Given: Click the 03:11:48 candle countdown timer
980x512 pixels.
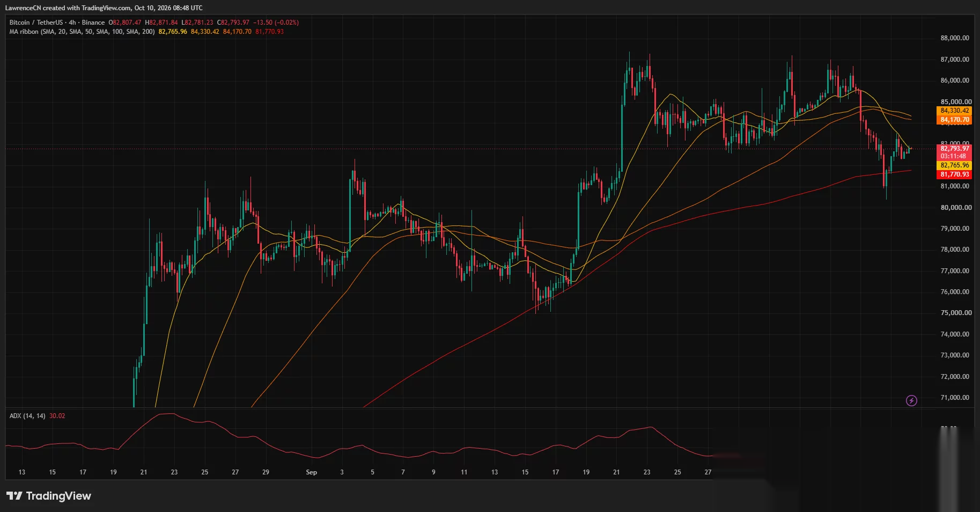Looking at the screenshot, I should pyautogui.click(x=953, y=156).
